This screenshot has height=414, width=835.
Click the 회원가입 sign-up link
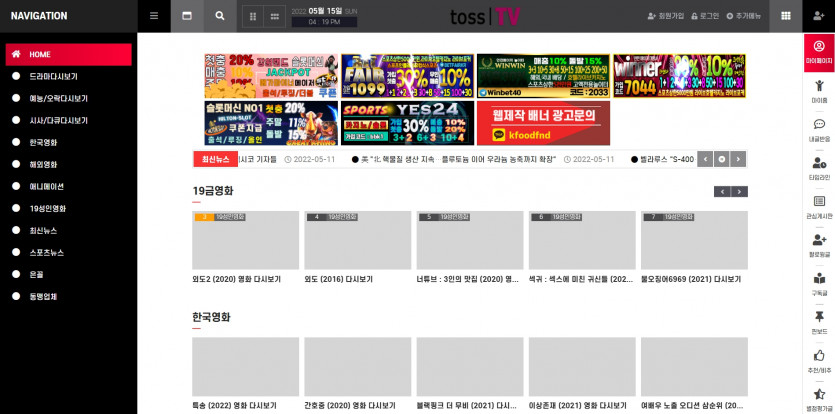tap(665, 16)
